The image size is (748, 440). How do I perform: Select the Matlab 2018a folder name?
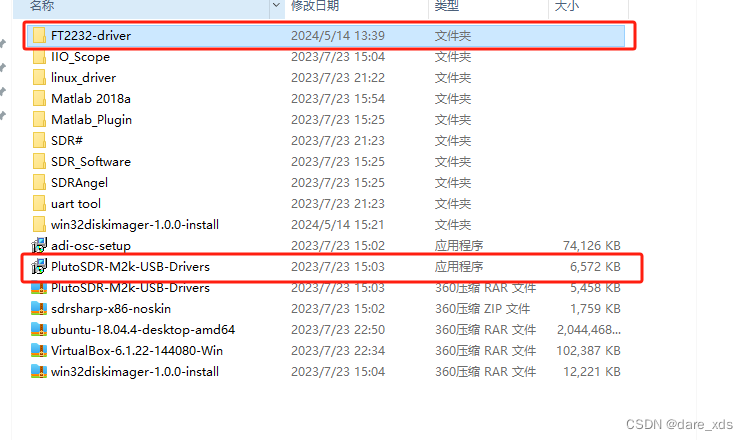click(91, 99)
